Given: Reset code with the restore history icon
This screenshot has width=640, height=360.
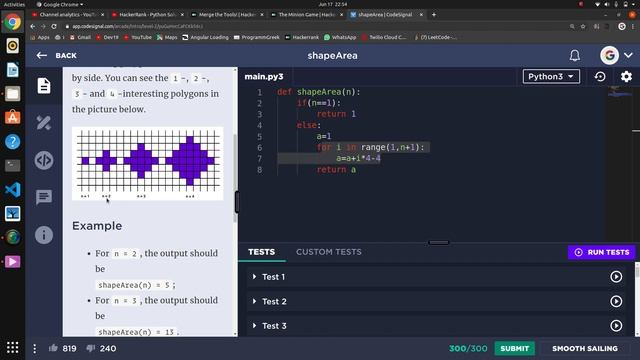Looking at the screenshot, I should 600,76.
